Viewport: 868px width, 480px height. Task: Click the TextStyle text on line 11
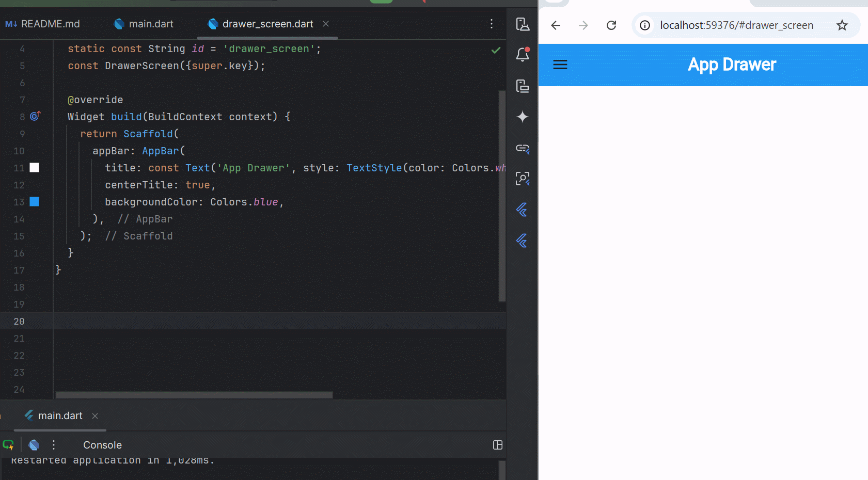pyautogui.click(x=374, y=168)
